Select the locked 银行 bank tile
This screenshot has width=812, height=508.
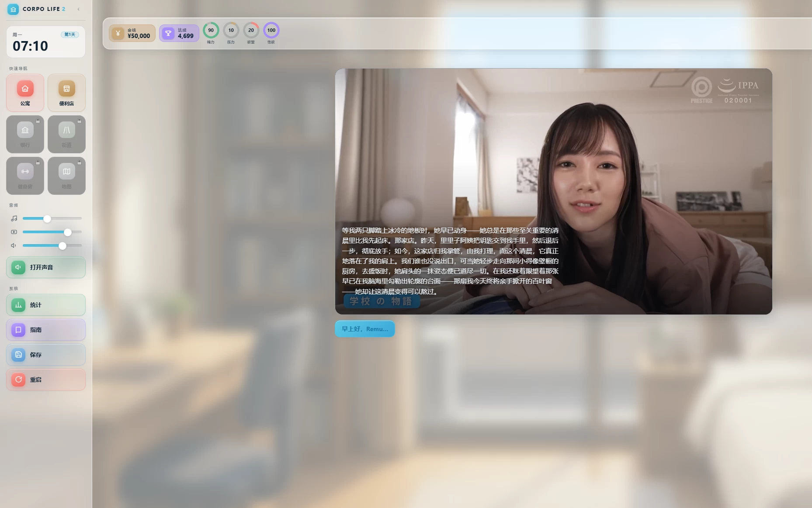25,134
